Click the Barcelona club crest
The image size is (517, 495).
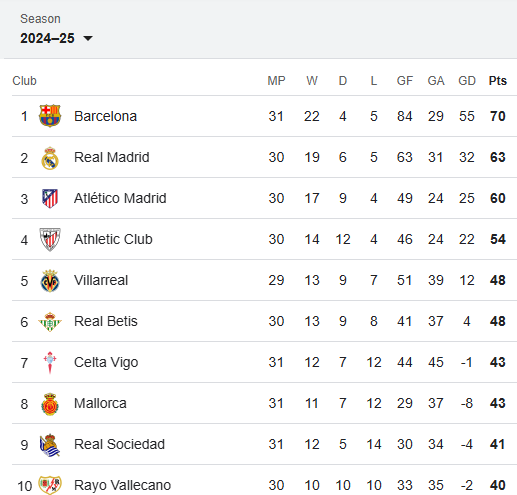click(x=50, y=116)
